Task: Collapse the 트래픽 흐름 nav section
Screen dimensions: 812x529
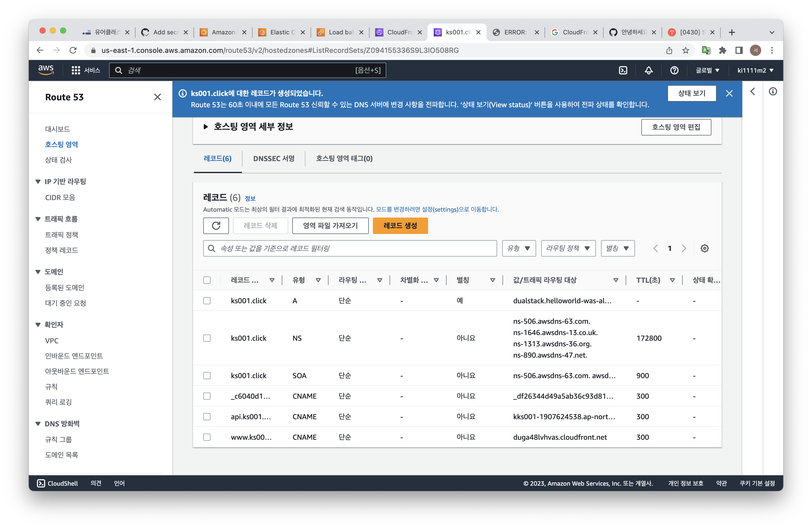Action: pos(38,219)
